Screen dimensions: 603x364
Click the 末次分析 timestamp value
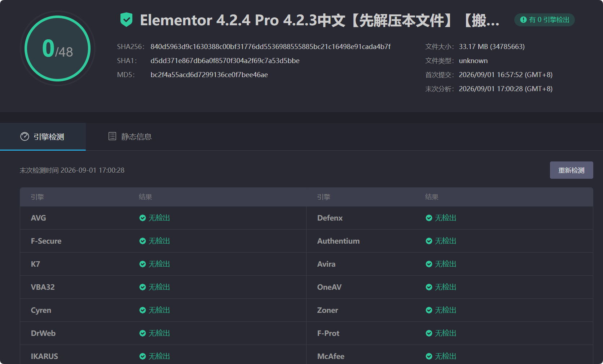click(x=506, y=89)
